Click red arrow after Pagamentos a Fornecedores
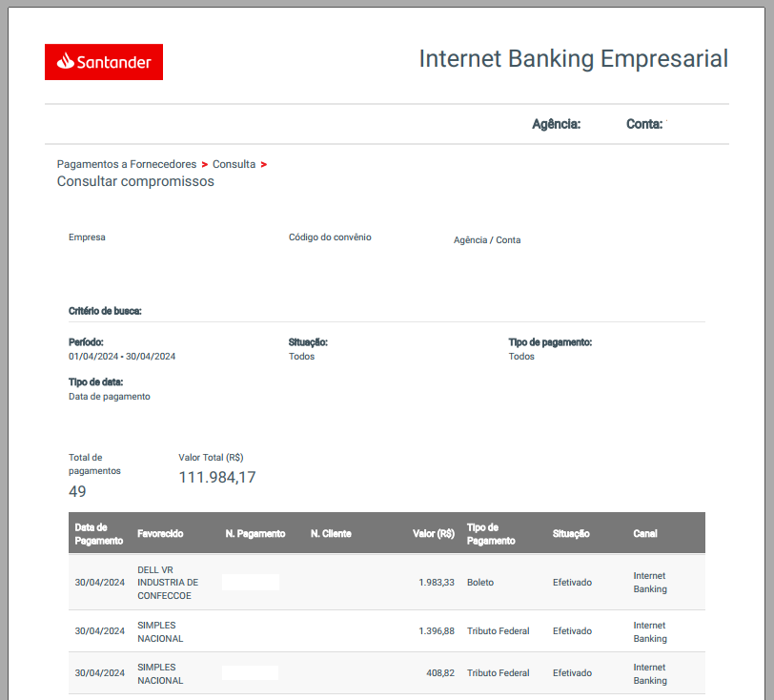 204,164
